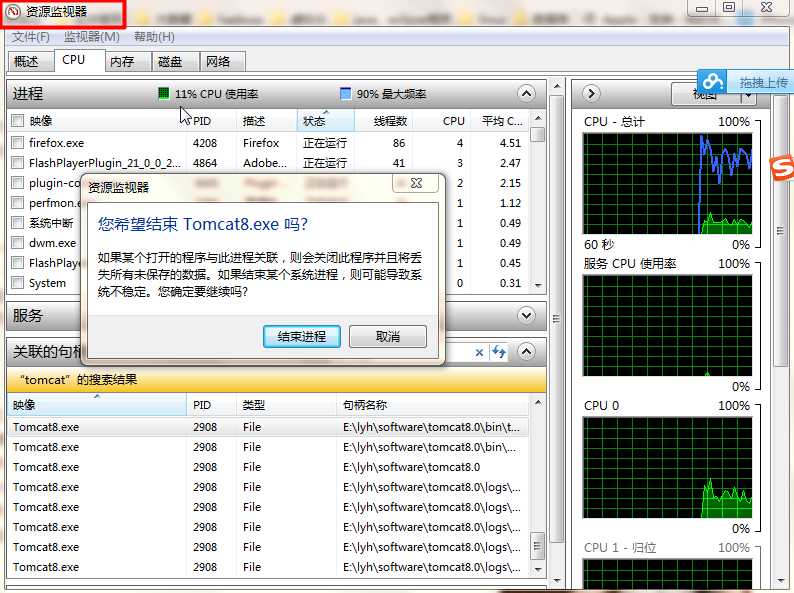
Task: Open the 监视器(M) menu
Action: click(92, 37)
